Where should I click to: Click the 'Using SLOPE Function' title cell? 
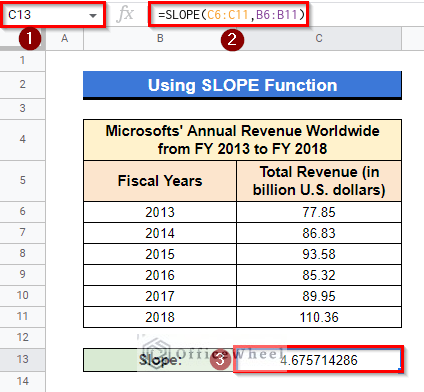click(242, 85)
